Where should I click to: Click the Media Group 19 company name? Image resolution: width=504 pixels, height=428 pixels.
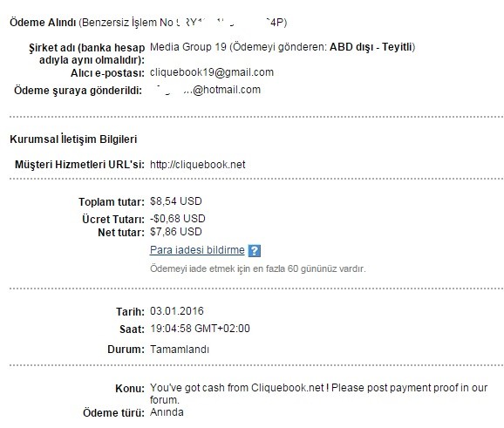(188, 47)
